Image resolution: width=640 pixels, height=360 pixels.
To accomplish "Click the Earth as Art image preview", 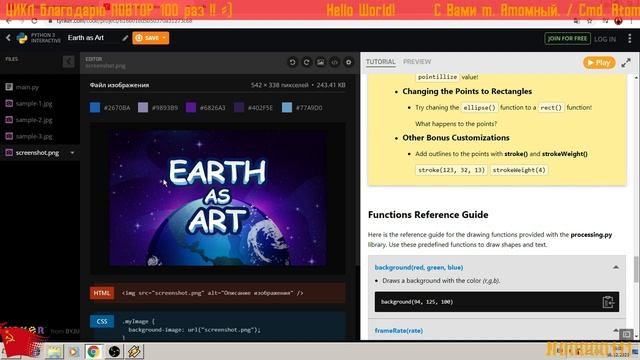I will click(218, 198).
